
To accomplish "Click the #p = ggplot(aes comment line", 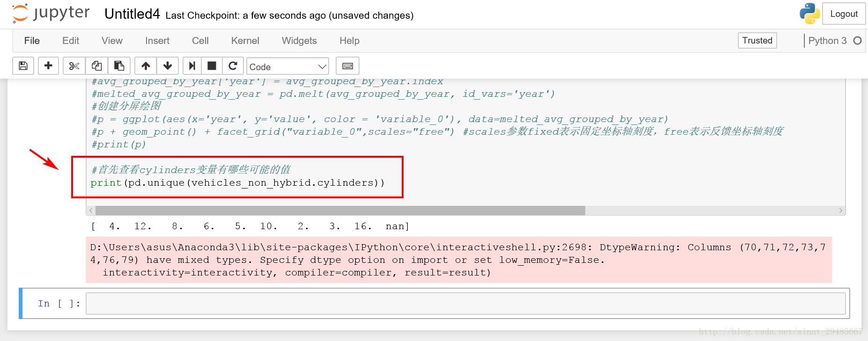I will [x=380, y=119].
